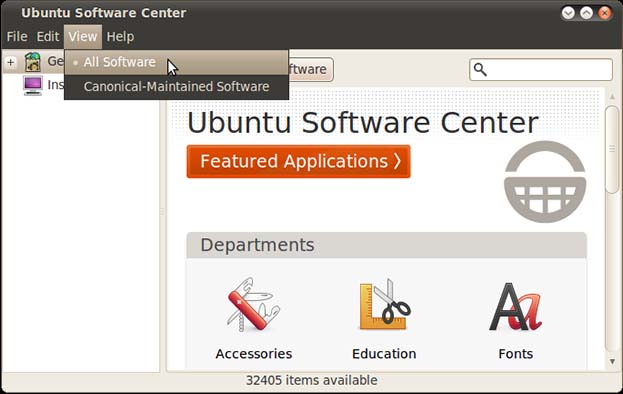The height and width of the screenshot is (394, 623).
Task: Choose Canonical-Maintained Software radio option
Action: [176, 87]
